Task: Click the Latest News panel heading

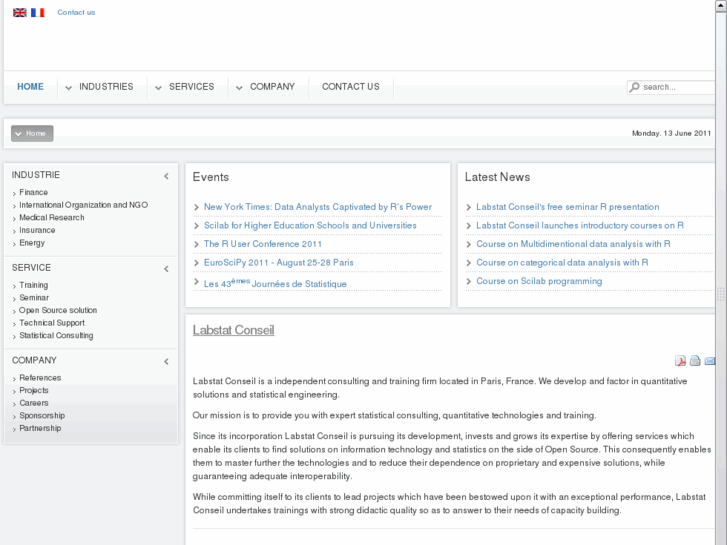Action: tap(497, 177)
